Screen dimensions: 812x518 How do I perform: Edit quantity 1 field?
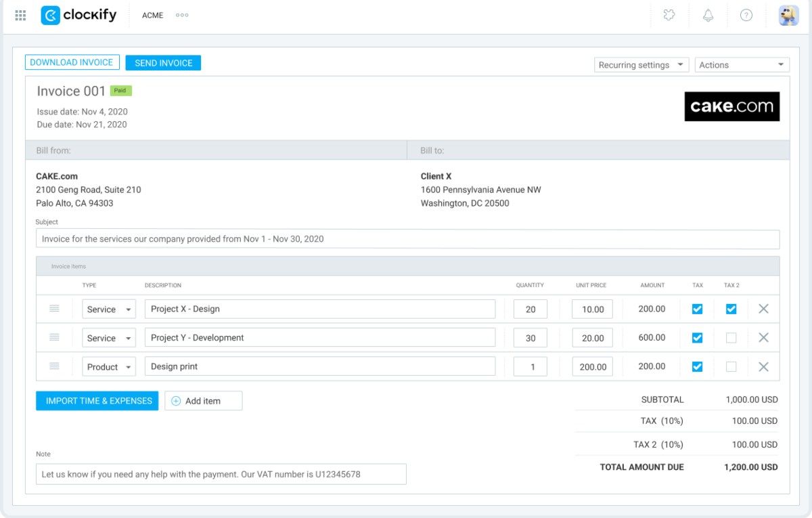click(x=531, y=366)
